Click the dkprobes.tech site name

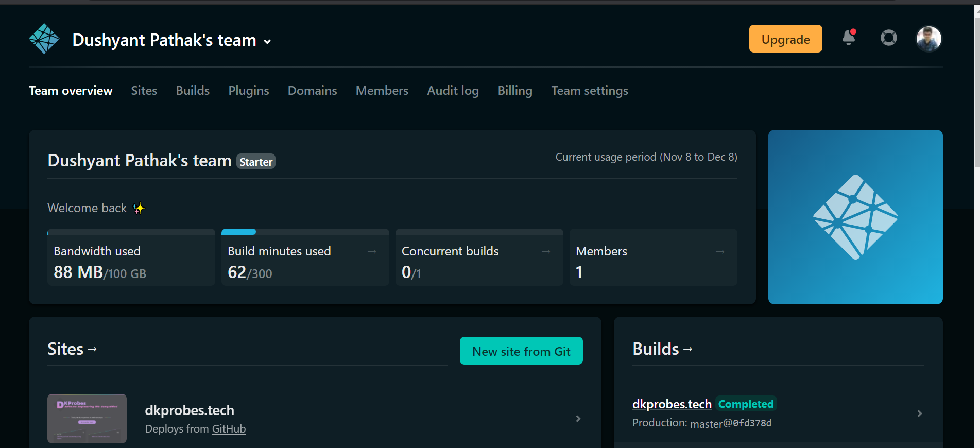point(190,410)
